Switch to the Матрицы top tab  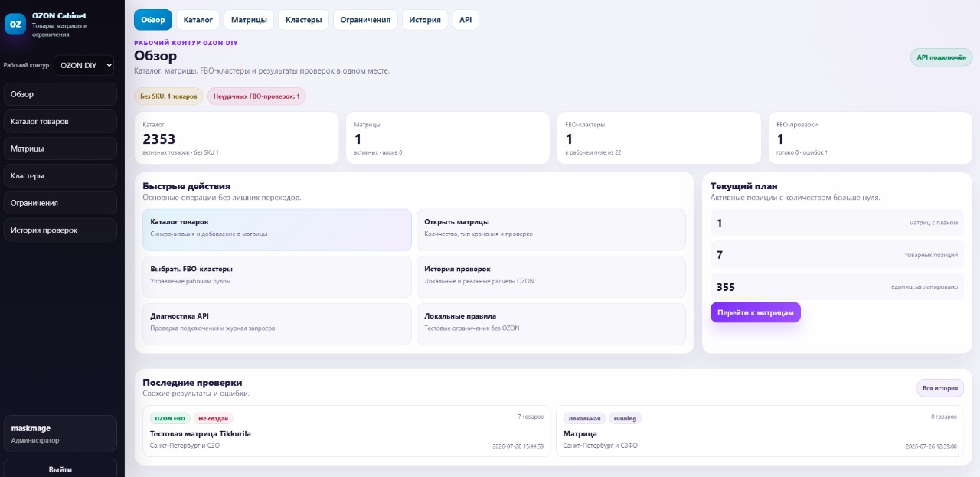tap(250, 20)
